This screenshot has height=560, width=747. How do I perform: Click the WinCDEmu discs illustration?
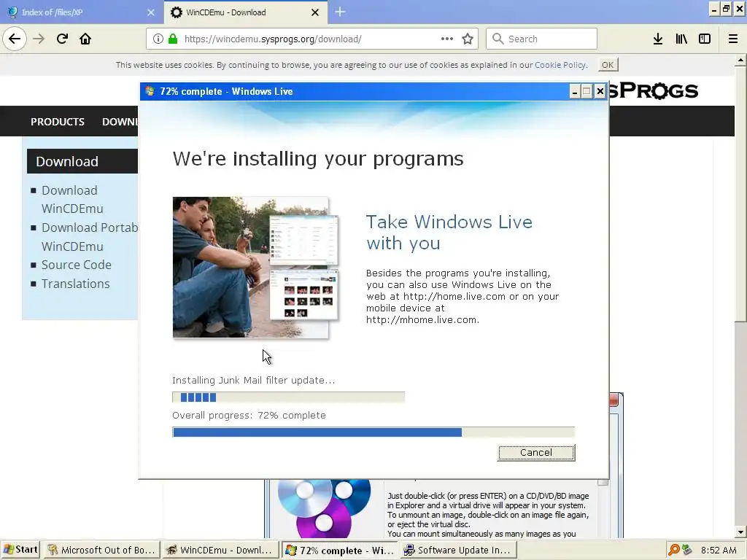click(x=324, y=508)
